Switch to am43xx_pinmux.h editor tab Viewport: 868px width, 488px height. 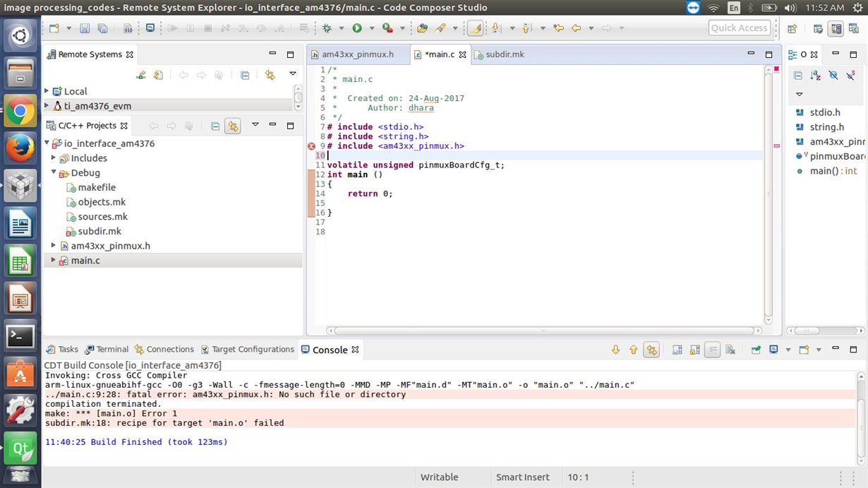point(357,54)
